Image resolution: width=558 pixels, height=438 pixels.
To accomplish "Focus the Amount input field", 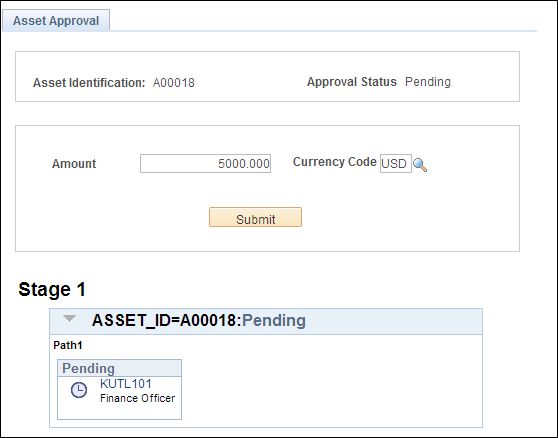I will click(205, 164).
